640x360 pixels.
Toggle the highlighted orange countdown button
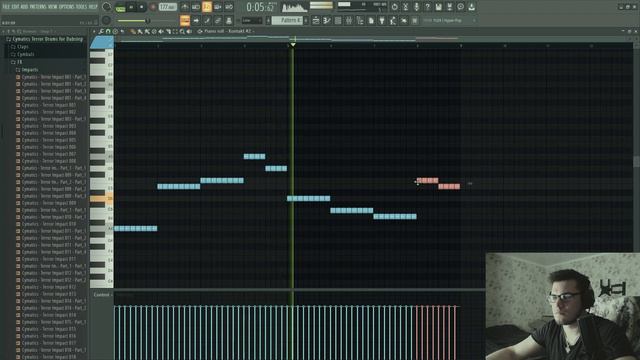pyautogui.click(x=207, y=7)
